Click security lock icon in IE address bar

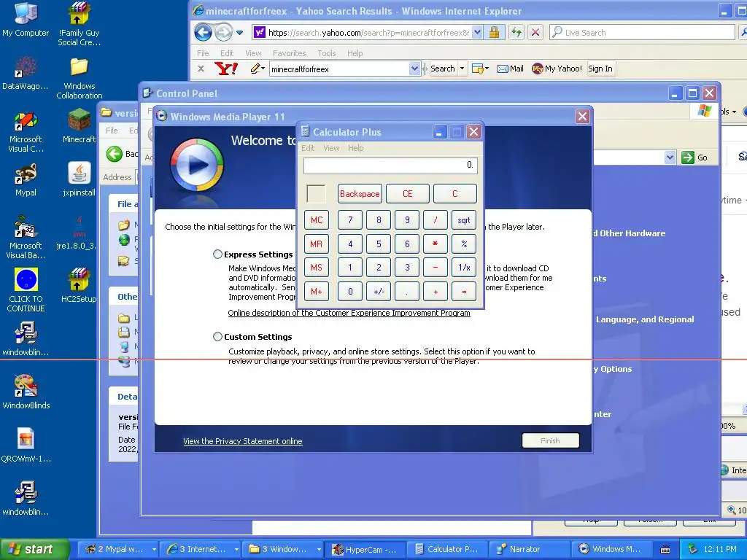coord(494,32)
